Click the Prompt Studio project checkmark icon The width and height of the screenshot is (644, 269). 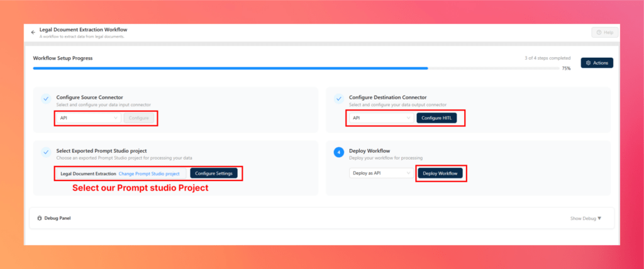point(46,152)
